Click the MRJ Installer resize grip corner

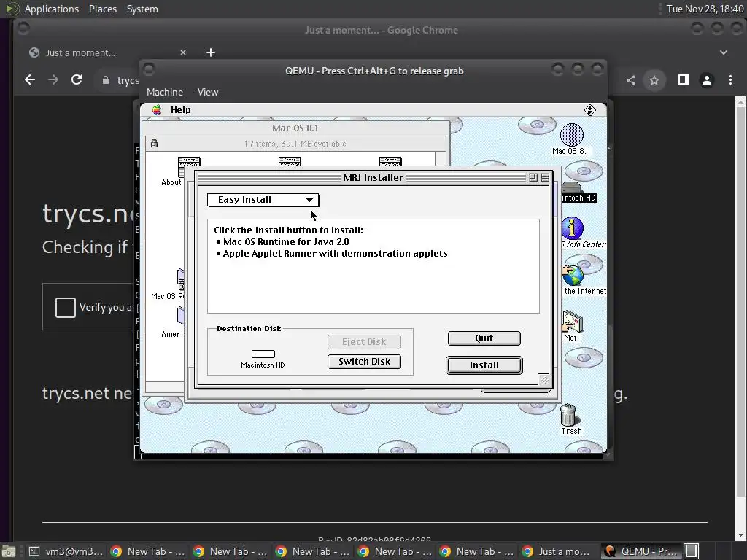point(544,379)
